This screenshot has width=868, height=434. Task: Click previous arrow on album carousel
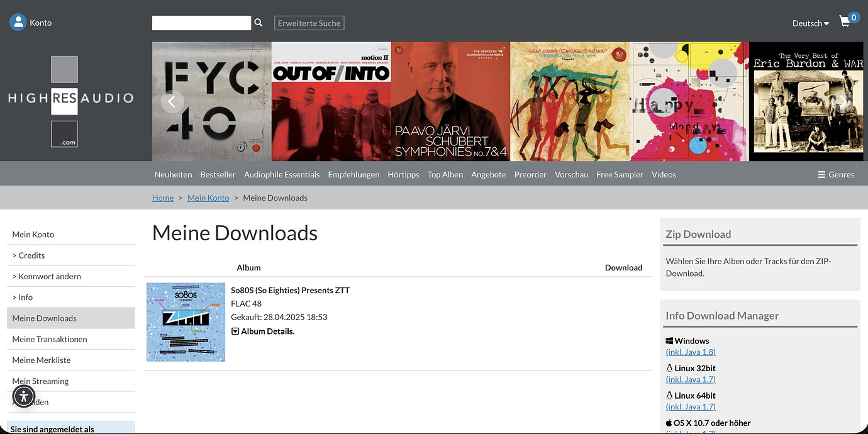[x=172, y=101]
